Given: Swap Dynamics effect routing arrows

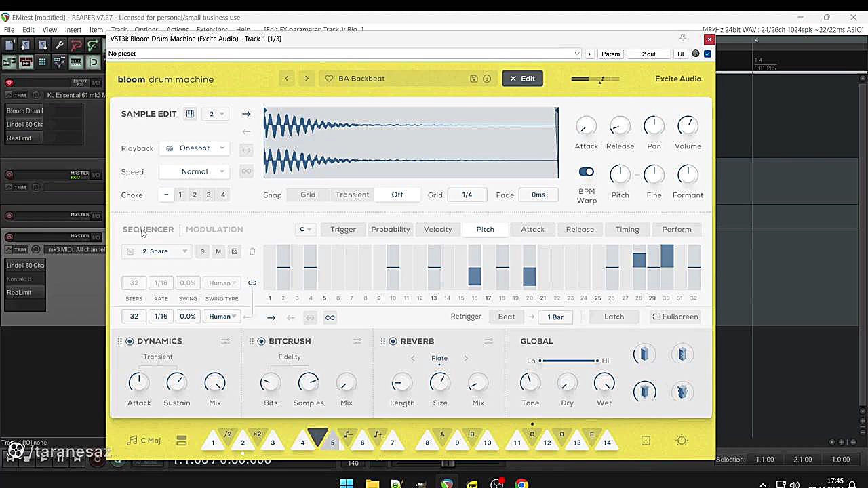Looking at the screenshot, I should click(x=225, y=341).
